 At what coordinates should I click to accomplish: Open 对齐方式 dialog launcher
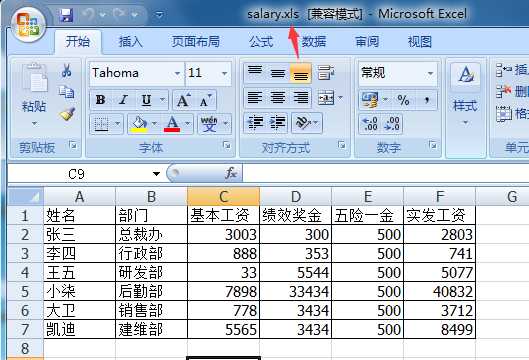point(342,145)
